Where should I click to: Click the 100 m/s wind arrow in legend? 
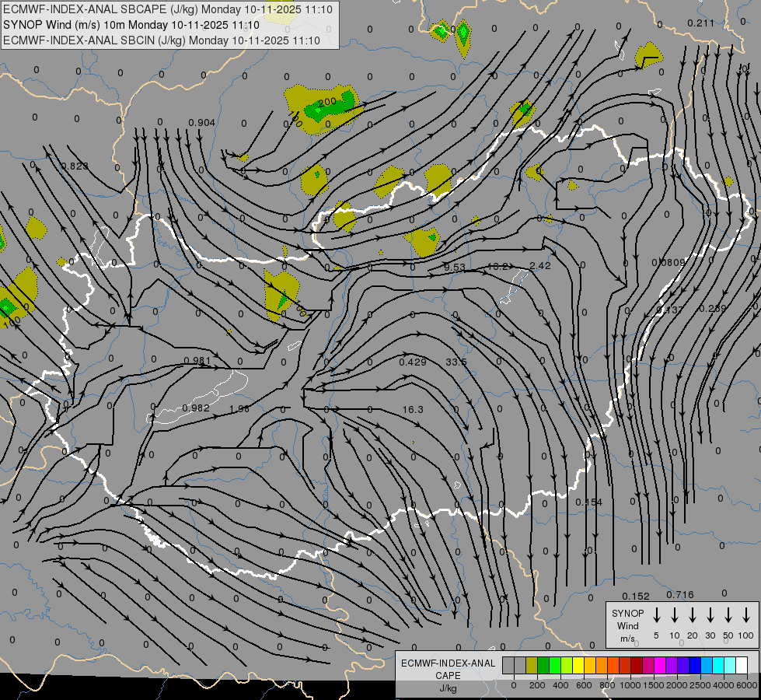click(x=746, y=615)
